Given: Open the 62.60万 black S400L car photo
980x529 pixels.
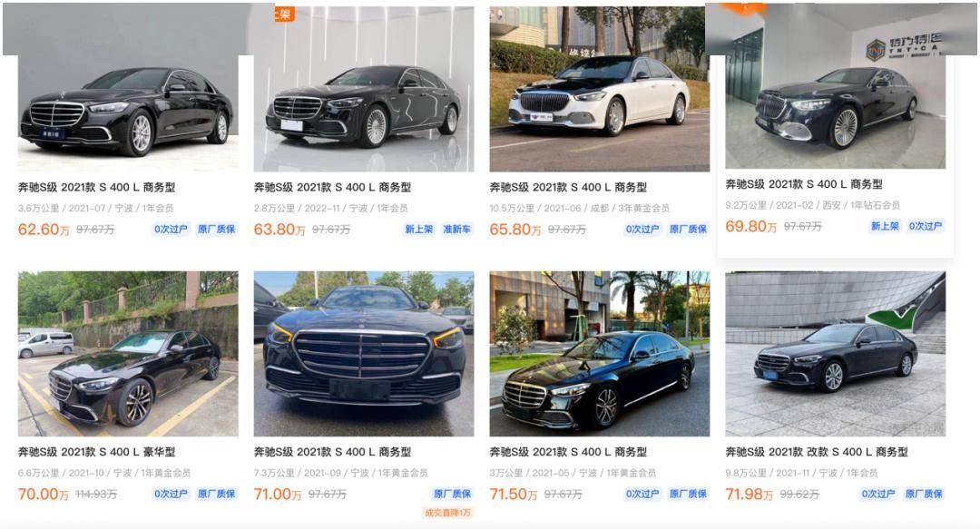Looking at the screenshot, I should coord(128,113).
